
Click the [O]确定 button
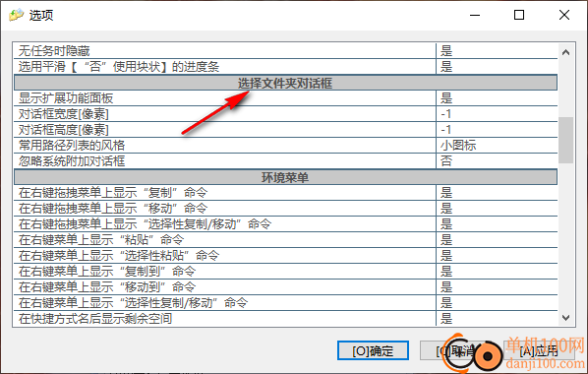373,350
